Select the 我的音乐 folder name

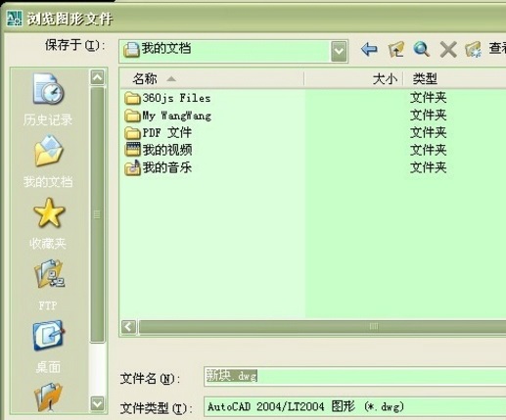(167, 167)
